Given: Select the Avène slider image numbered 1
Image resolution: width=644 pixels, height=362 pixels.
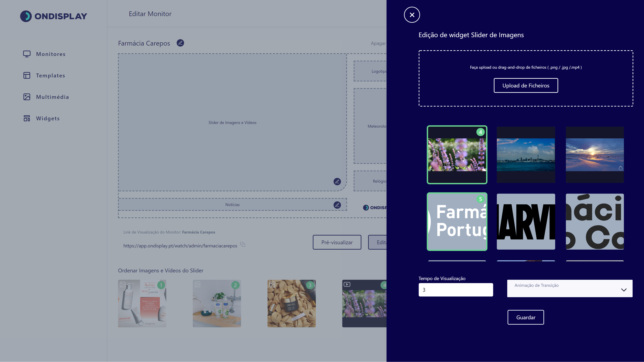Looking at the screenshot, I should pyautogui.click(x=142, y=304).
